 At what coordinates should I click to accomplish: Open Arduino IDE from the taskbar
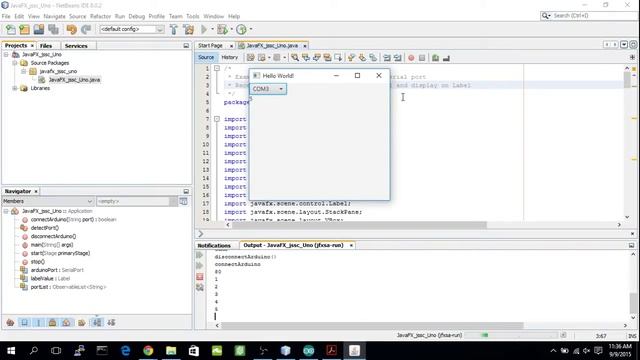click(309, 350)
